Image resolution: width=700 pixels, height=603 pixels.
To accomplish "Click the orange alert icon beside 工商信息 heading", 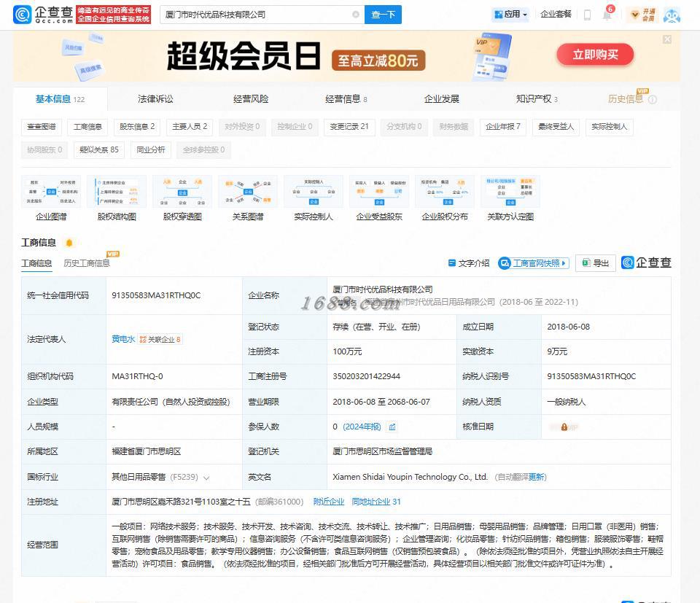I will 69,243.
